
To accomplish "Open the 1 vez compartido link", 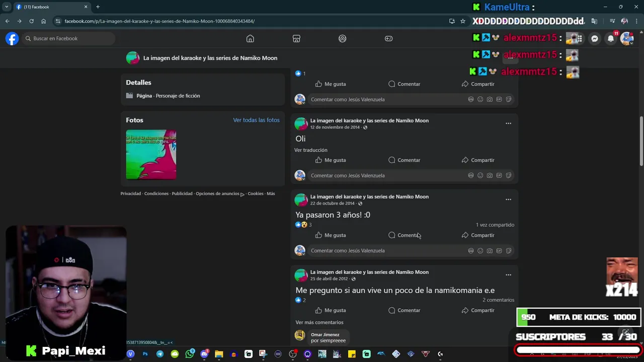I will pyautogui.click(x=495, y=225).
